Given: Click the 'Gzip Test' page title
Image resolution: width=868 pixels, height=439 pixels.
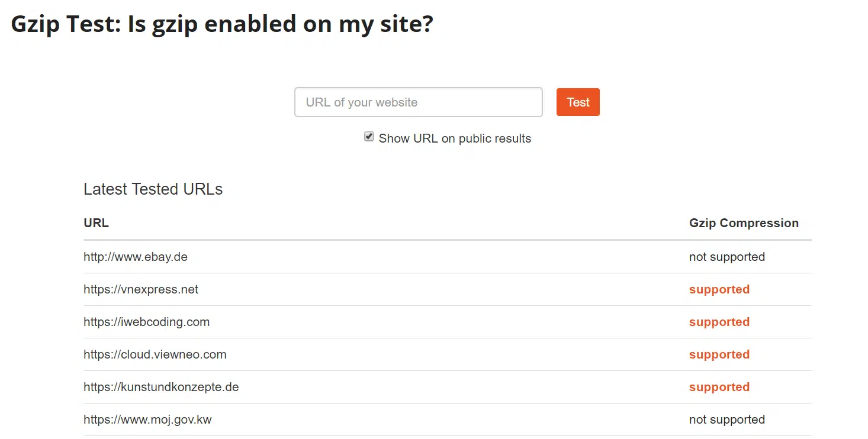Looking at the screenshot, I should point(222,24).
